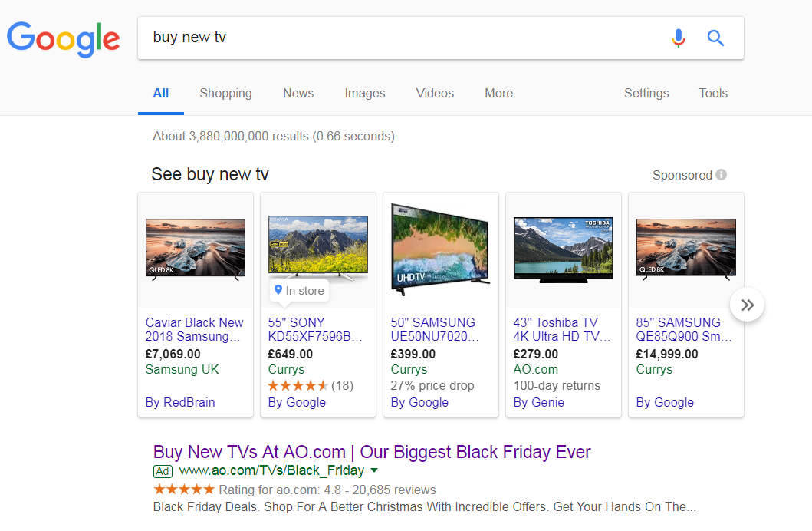This screenshot has height=531, width=812.
Task: Click the £649.00 price
Action: point(290,354)
